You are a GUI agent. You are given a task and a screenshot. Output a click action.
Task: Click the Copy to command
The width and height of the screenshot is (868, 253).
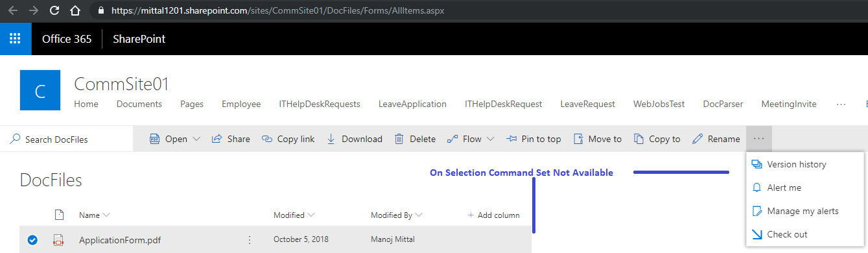tap(657, 139)
